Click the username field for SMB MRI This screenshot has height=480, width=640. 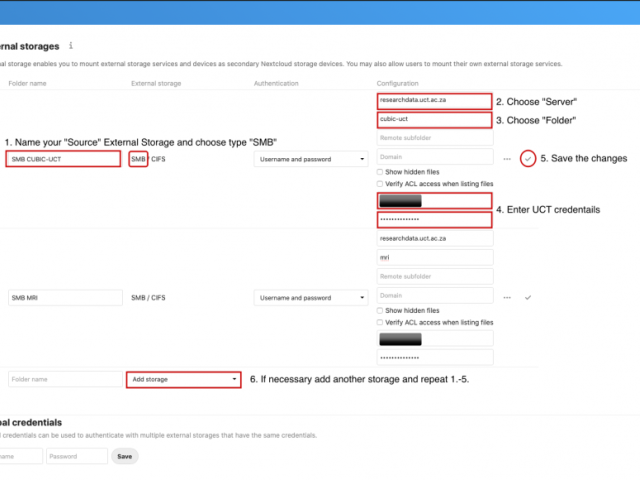click(x=435, y=339)
